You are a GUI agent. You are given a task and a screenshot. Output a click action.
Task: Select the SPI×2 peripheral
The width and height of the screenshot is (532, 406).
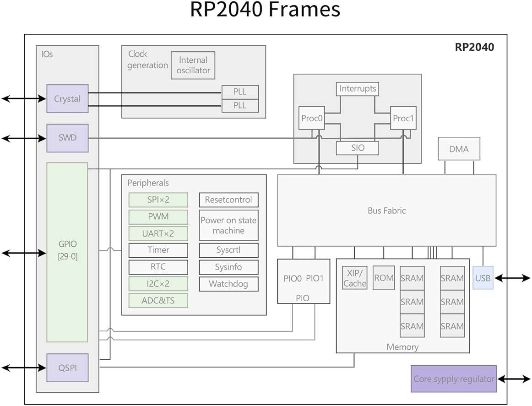[x=158, y=200]
